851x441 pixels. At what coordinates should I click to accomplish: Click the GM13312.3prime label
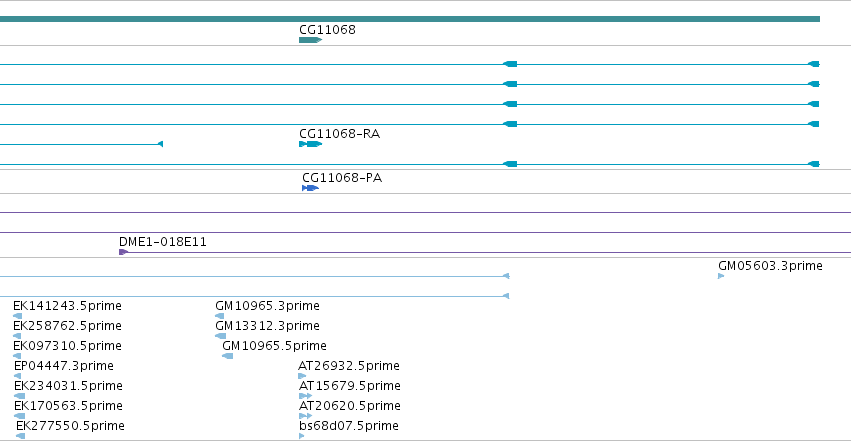coord(268,325)
